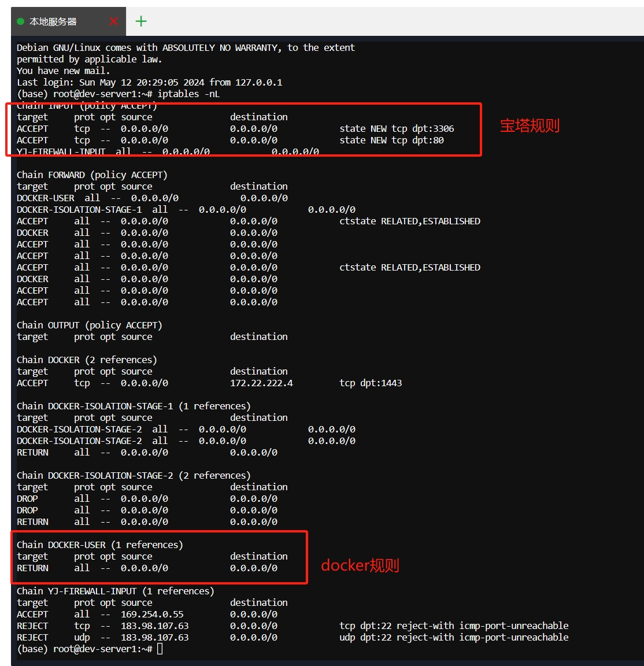Click 'Chain DOCKER-ISOLATION-STAGE-1 (1 references)' heading
The width and height of the screenshot is (644, 666).
coord(134,406)
